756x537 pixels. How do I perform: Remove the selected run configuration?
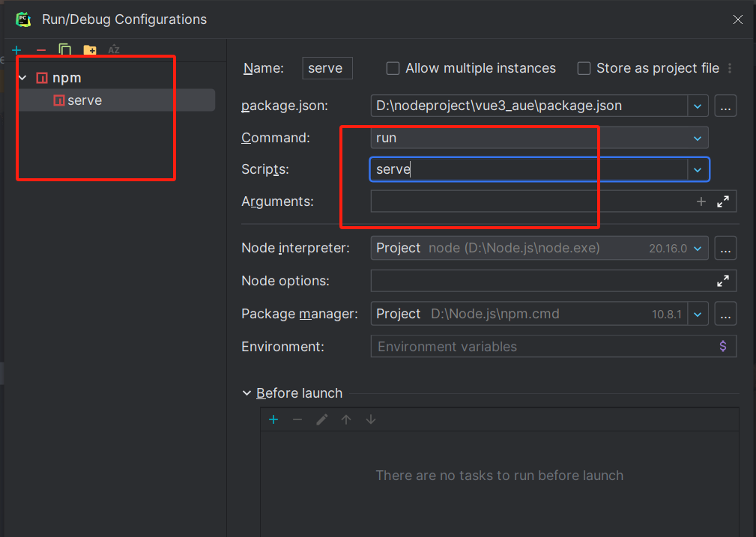pyautogui.click(x=40, y=50)
